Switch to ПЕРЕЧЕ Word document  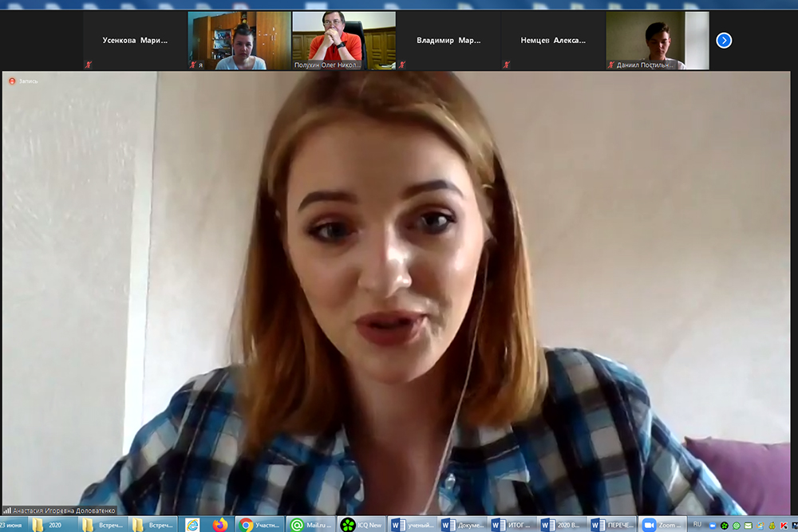[610, 525]
